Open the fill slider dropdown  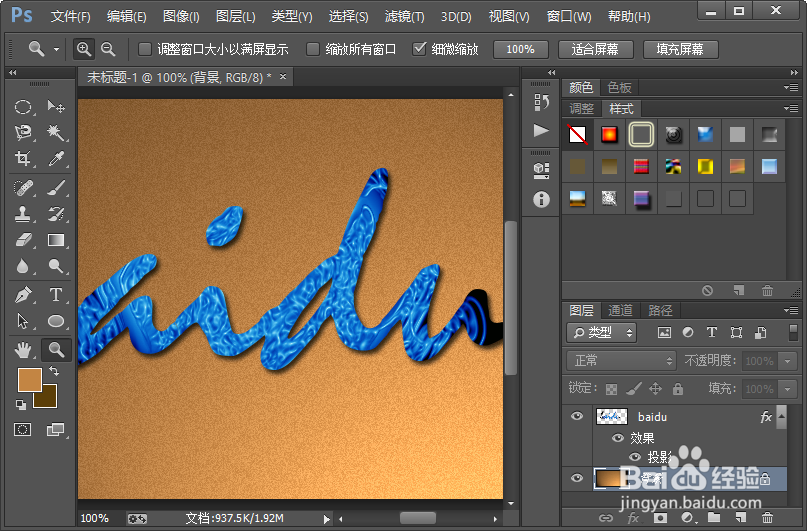[x=787, y=388]
